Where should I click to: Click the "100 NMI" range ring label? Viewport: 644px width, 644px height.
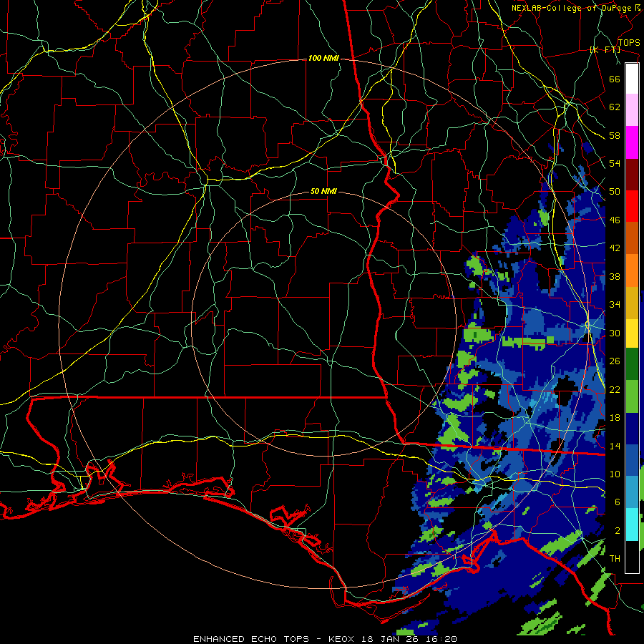tap(323, 59)
